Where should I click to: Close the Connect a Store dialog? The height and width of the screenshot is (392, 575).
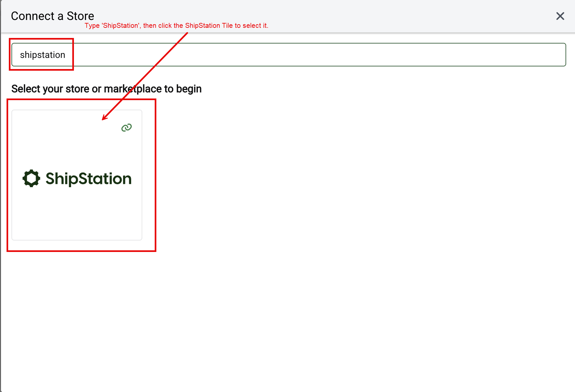(x=560, y=16)
